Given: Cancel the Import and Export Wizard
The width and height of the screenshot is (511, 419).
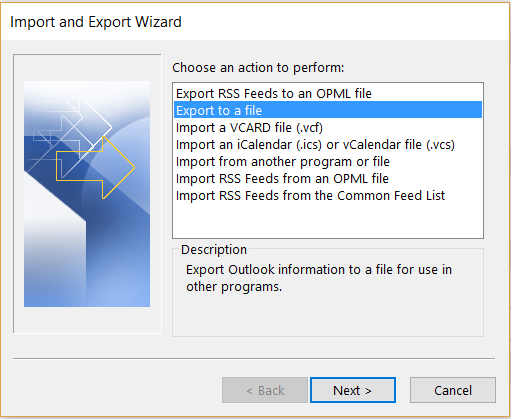Looking at the screenshot, I should pyautogui.click(x=453, y=390).
